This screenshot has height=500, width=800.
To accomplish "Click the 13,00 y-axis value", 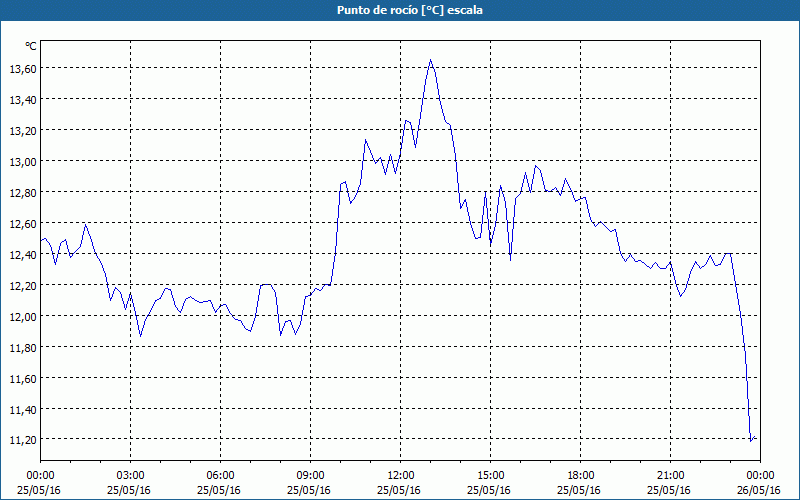I will click(x=22, y=161).
